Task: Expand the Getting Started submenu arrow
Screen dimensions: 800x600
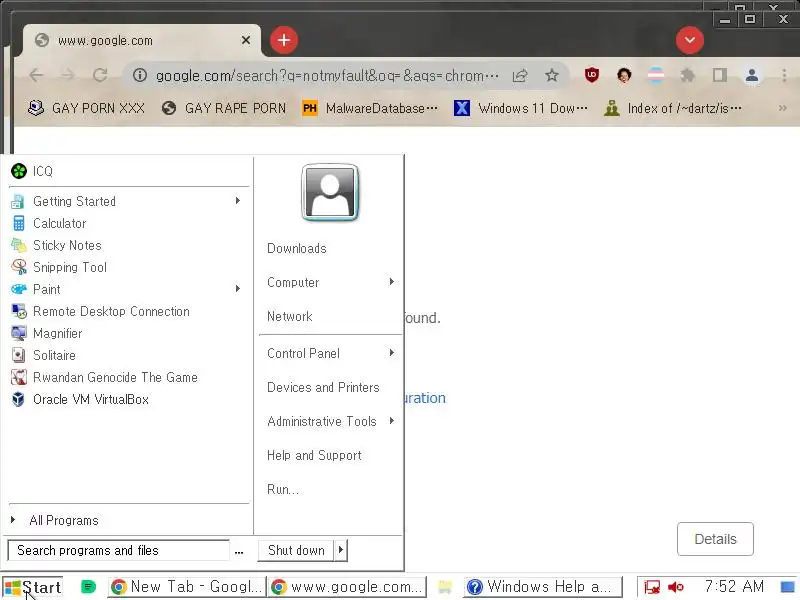Action: [238, 201]
